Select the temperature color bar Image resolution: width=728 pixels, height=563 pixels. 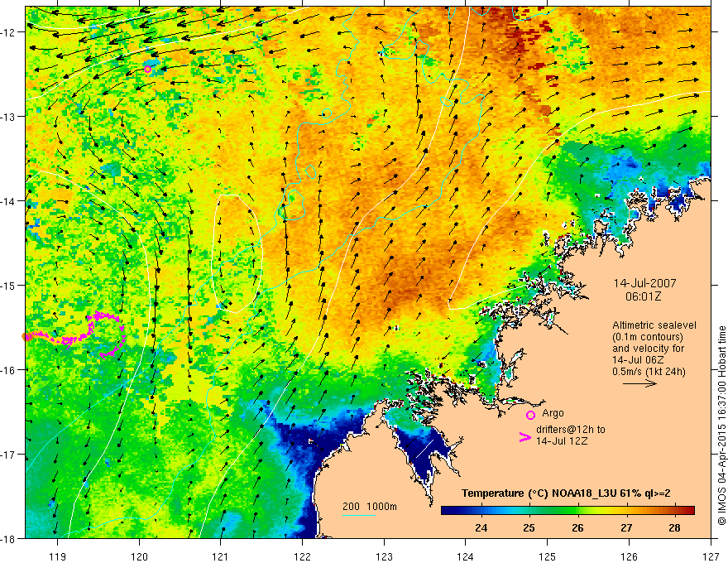click(568, 510)
